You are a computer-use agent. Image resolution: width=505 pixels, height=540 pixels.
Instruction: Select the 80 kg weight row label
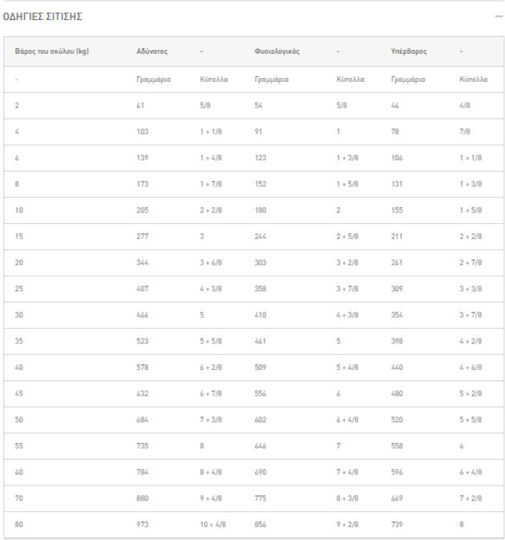(x=19, y=524)
